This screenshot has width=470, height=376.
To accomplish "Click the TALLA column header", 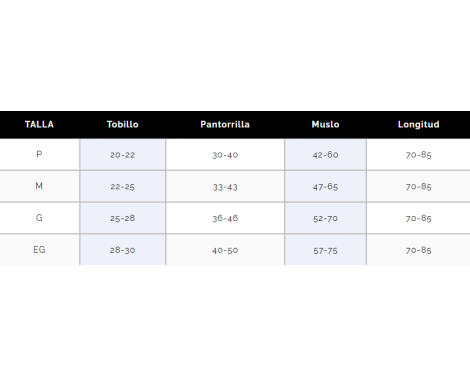I will tap(39, 125).
